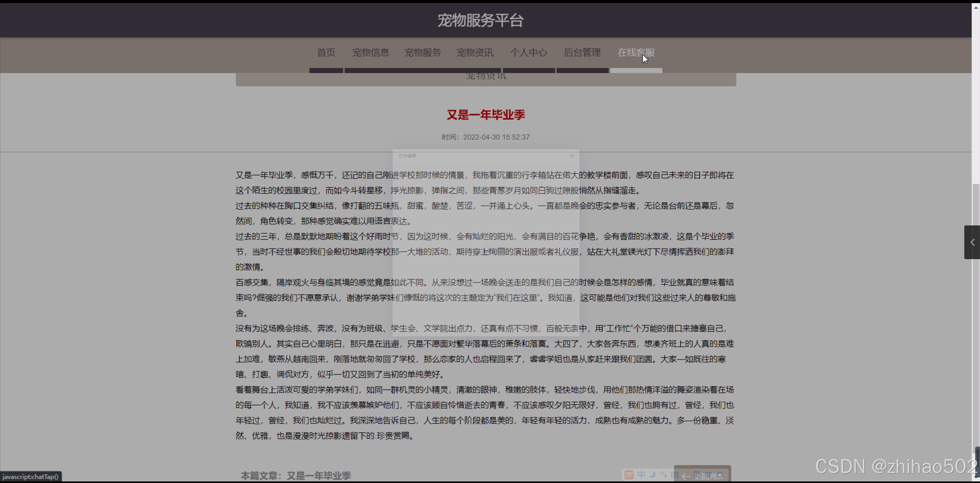Click the red 又是一年毕业季 article heading

[x=486, y=115]
